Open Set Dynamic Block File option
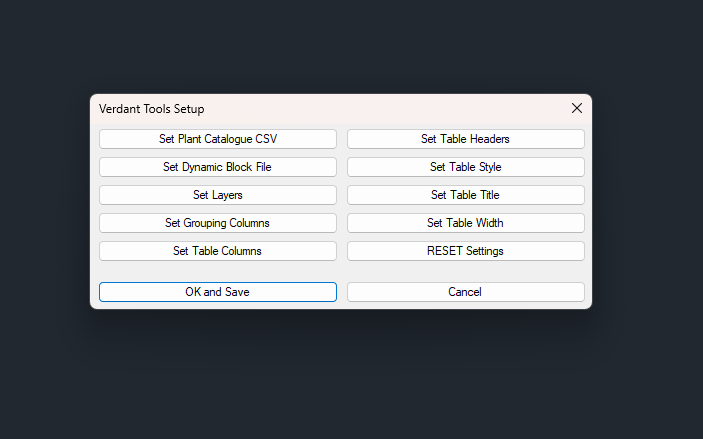The image size is (703, 439). tap(217, 167)
